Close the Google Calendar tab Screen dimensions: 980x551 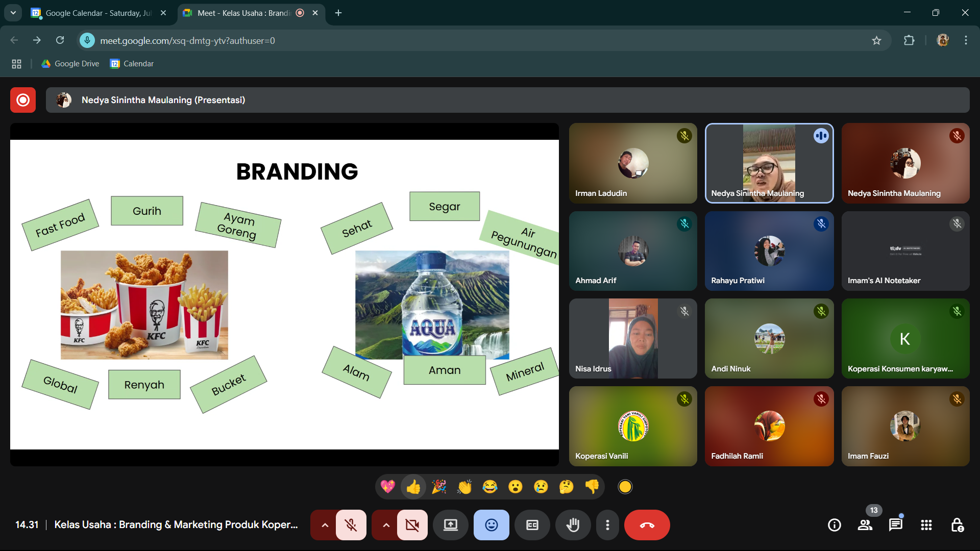coord(163,13)
